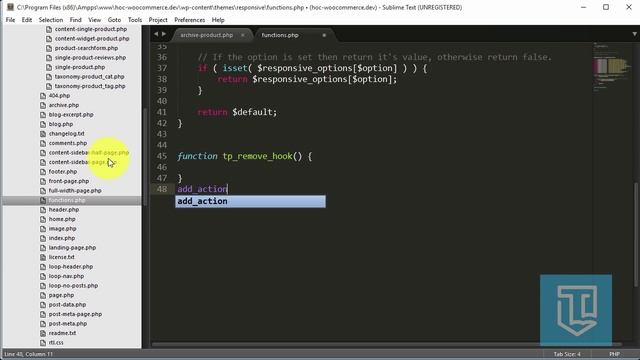Open landing-page.php in sidebar
640x360 pixels.
click(72, 248)
